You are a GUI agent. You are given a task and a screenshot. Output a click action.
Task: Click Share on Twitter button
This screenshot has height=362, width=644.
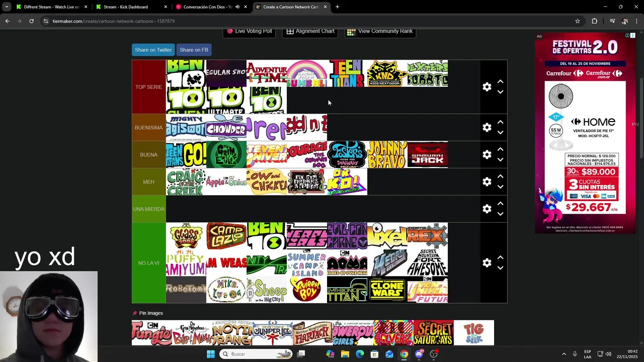point(153,50)
